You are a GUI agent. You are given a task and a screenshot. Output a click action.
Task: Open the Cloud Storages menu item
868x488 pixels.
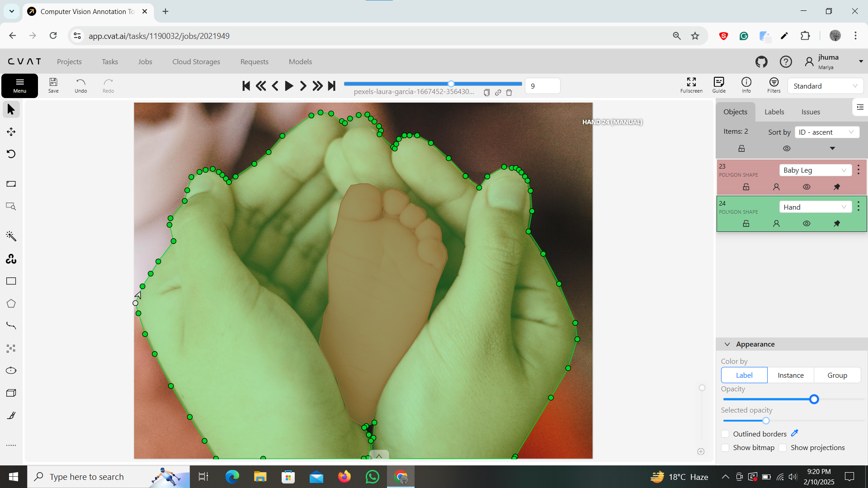click(196, 61)
